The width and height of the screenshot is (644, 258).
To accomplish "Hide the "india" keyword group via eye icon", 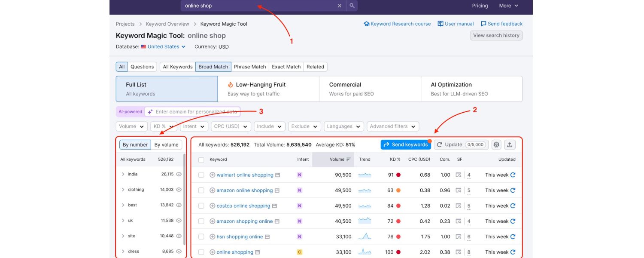I will (x=179, y=174).
